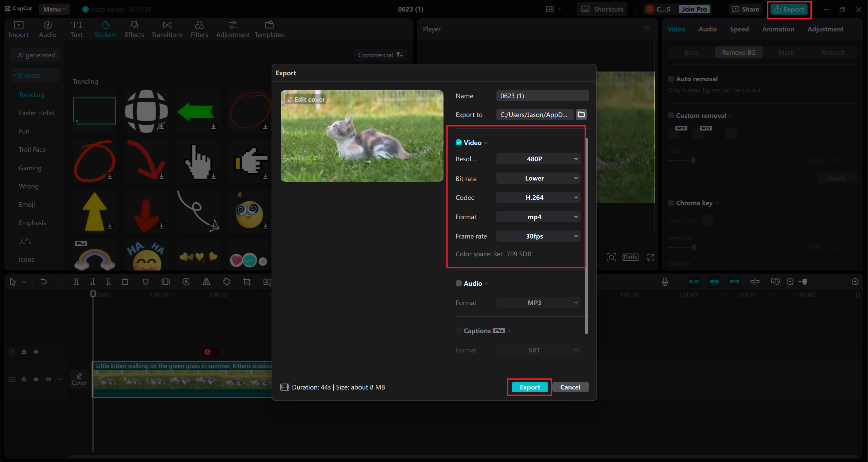868x462 pixels.
Task: Open the Menu in title bar
Action: point(54,9)
